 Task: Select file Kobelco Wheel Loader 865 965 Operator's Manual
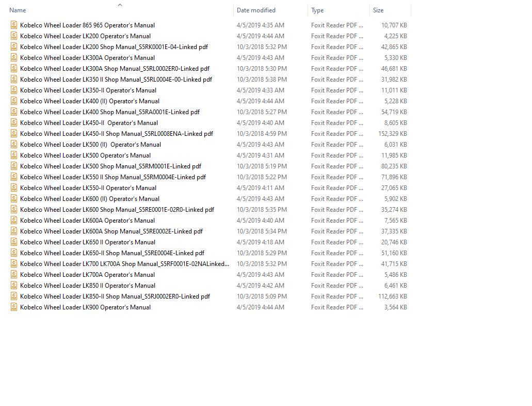(87, 25)
